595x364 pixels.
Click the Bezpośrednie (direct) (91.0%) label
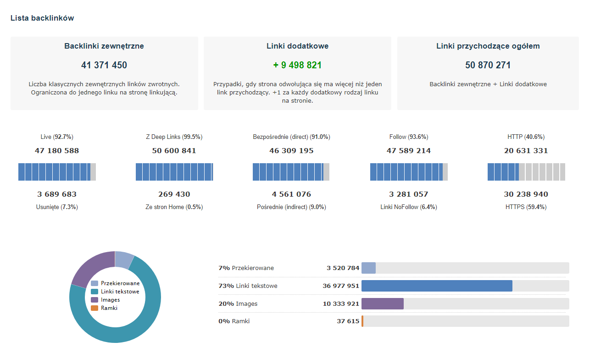[291, 137]
